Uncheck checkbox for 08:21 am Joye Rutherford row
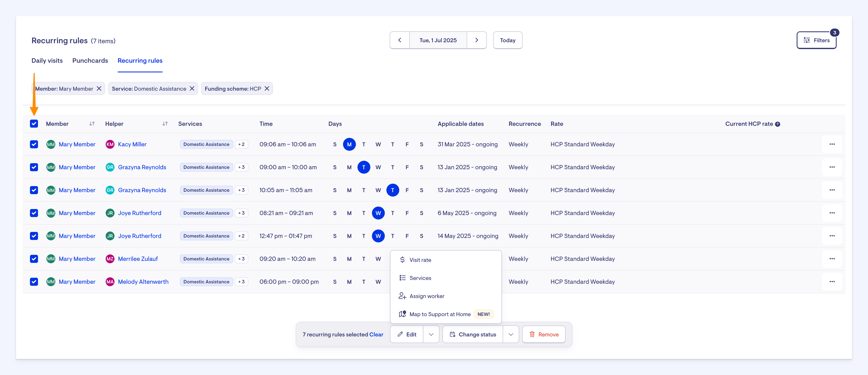The image size is (868, 375). 34,213
